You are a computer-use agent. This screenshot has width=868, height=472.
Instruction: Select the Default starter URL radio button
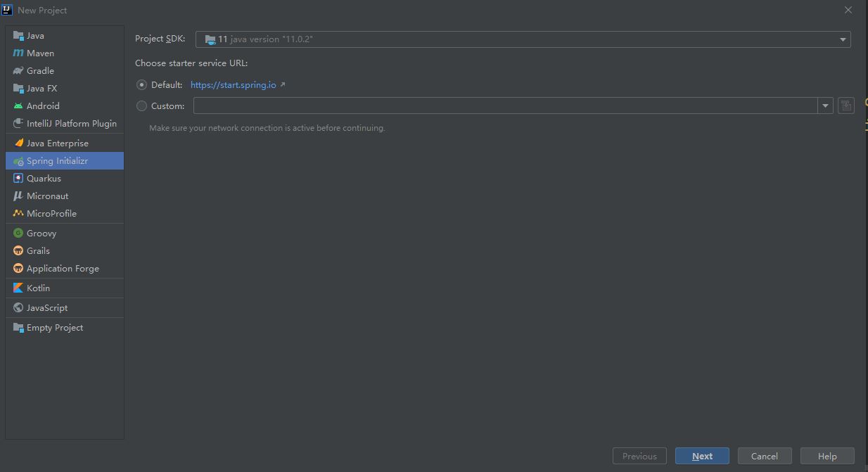tap(142, 84)
